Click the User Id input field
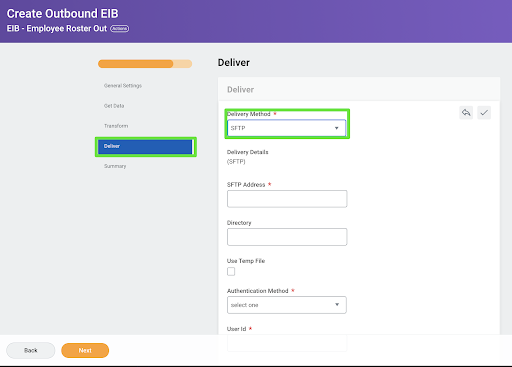Screen dimensions: 512x367 pyautogui.click(x=287, y=343)
